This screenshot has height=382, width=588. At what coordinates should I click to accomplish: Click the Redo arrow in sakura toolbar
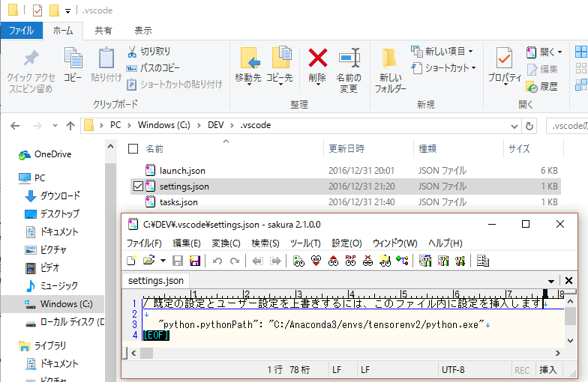tap(235, 261)
